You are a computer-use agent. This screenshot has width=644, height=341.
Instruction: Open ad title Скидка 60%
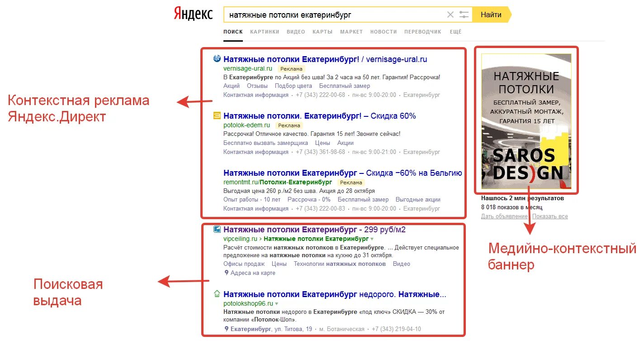(319, 116)
